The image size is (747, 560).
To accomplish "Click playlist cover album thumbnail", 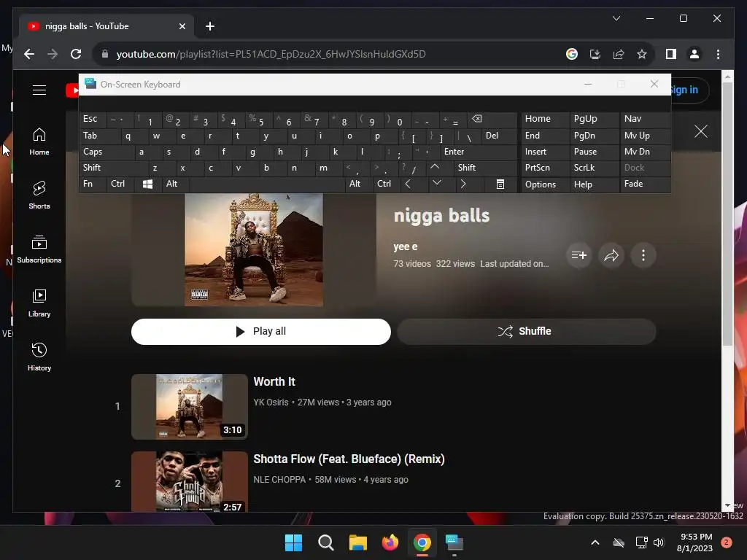I will 253,249.
